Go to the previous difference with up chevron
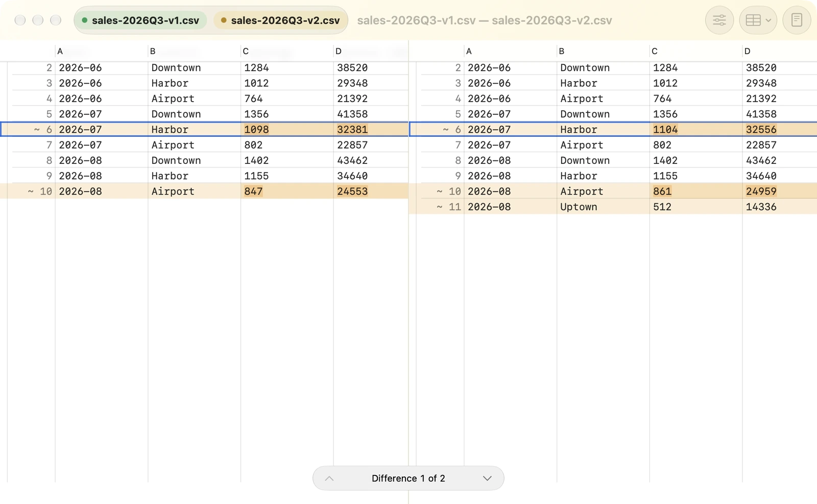This screenshot has width=817, height=504. point(329,478)
